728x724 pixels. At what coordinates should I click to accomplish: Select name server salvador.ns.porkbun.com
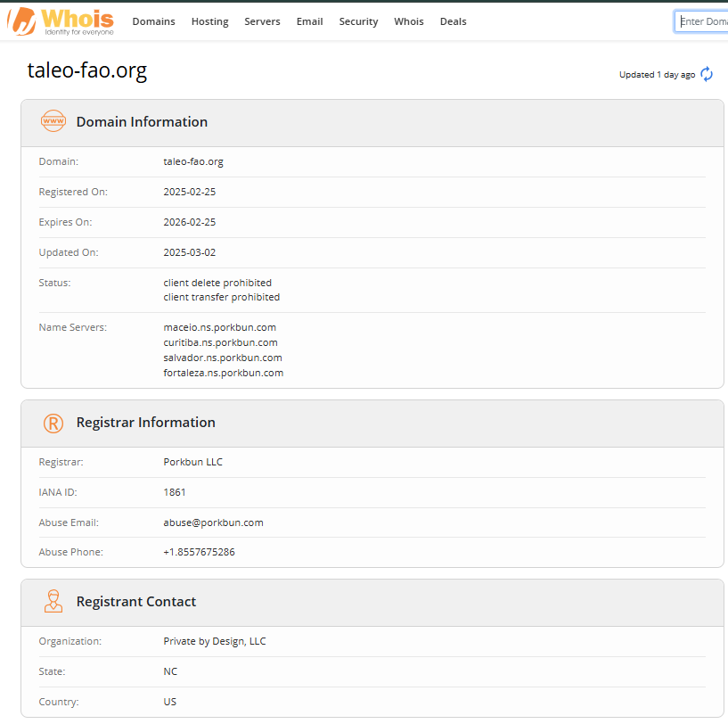tap(223, 358)
